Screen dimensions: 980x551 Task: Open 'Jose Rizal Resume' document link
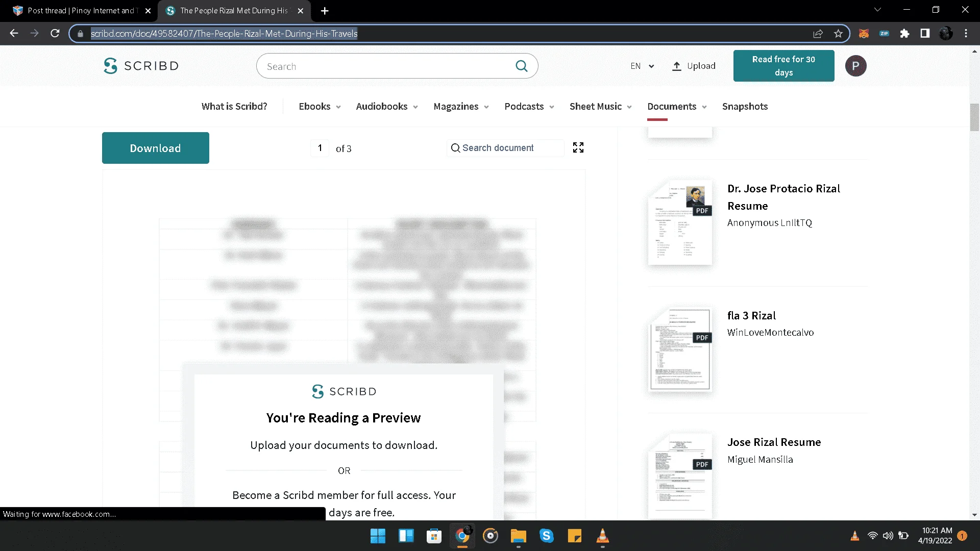coord(774,442)
